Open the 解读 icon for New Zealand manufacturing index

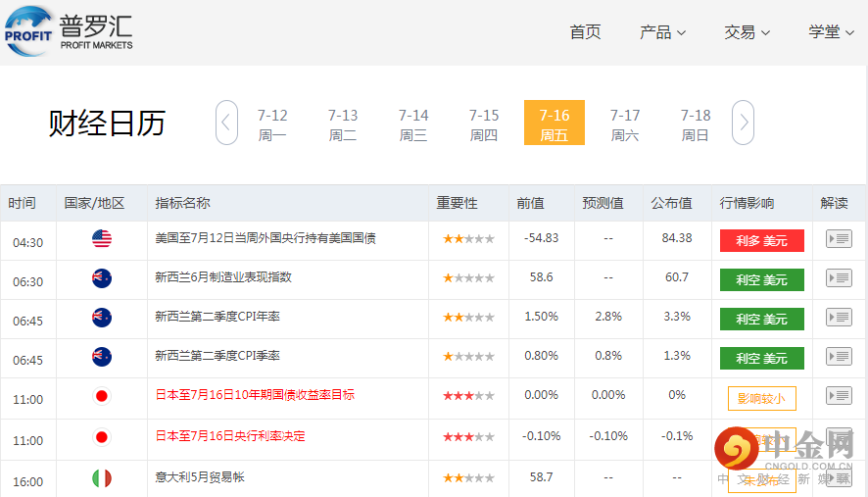pyautogui.click(x=839, y=278)
